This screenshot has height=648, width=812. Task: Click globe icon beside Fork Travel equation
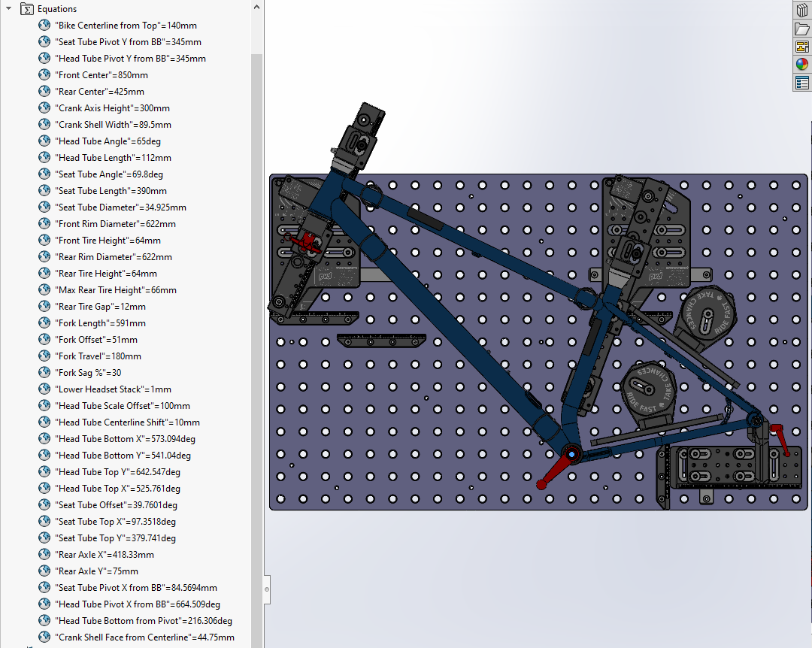tap(44, 356)
